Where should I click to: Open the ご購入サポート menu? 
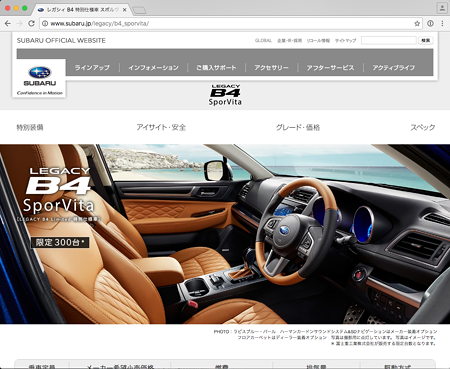pyautogui.click(x=216, y=68)
